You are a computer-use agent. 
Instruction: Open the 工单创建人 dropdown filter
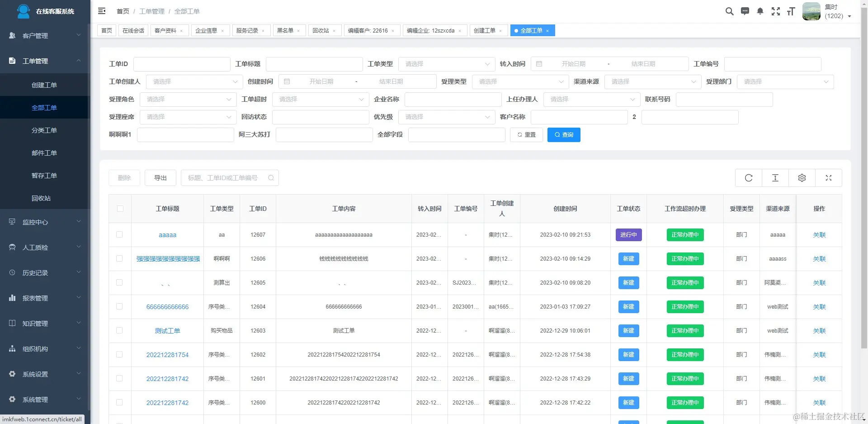[194, 81]
